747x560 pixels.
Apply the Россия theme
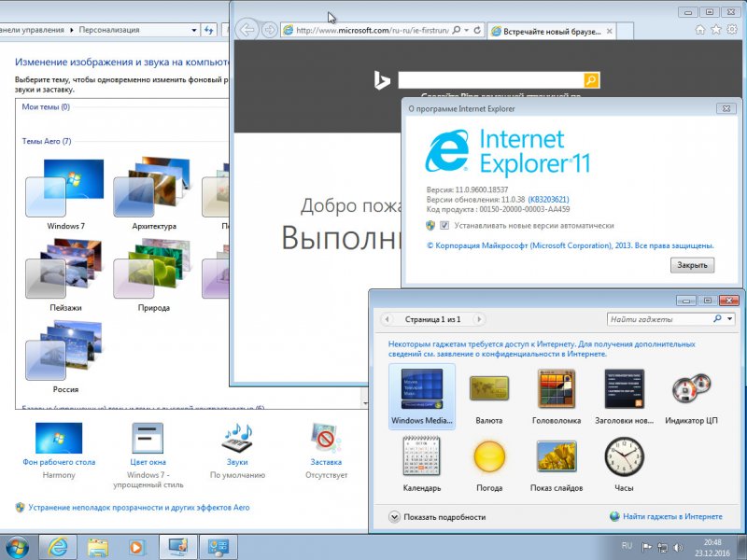click(x=65, y=357)
